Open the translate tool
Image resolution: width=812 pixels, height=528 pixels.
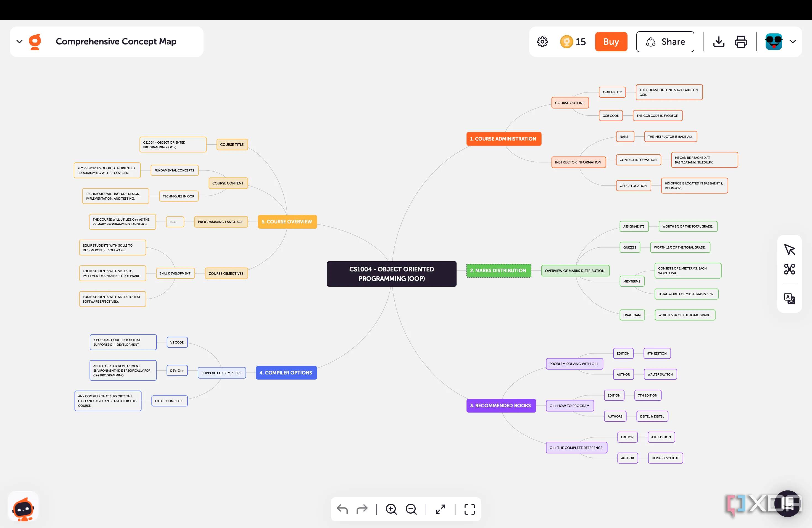point(789,299)
